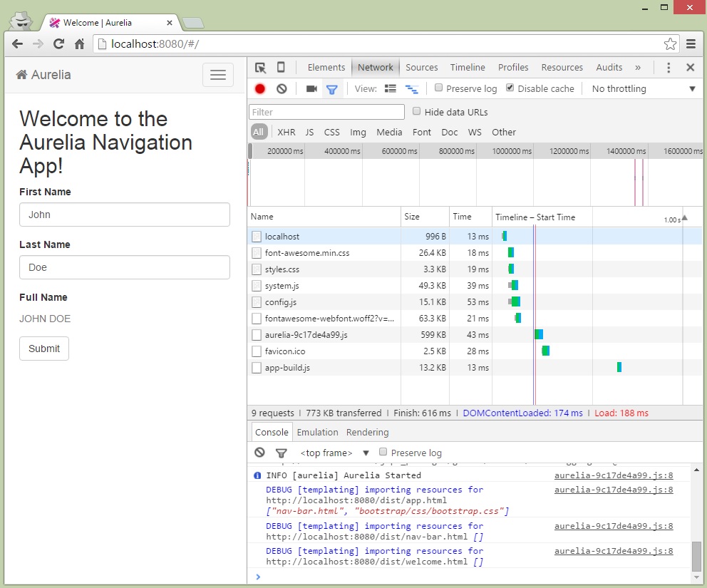Close the Welcome | Aurelia tab
707x588 pixels.
click(x=170, y=23)
